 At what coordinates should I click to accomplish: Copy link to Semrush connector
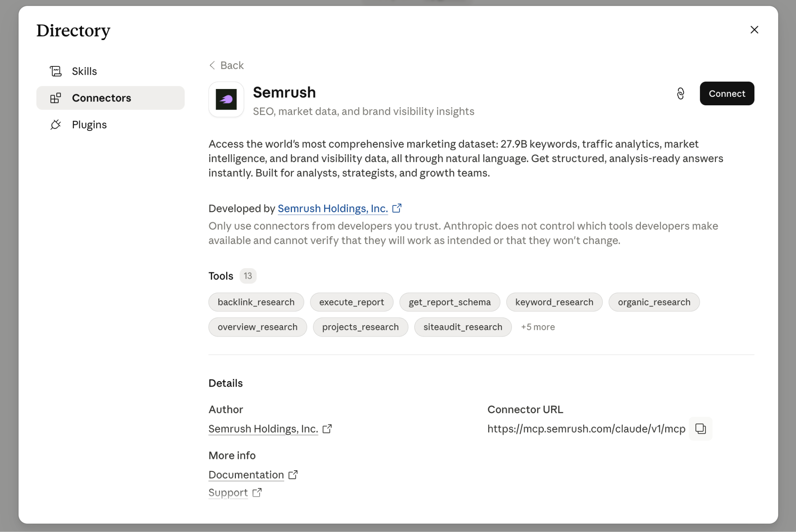click(x=681, y=94)
